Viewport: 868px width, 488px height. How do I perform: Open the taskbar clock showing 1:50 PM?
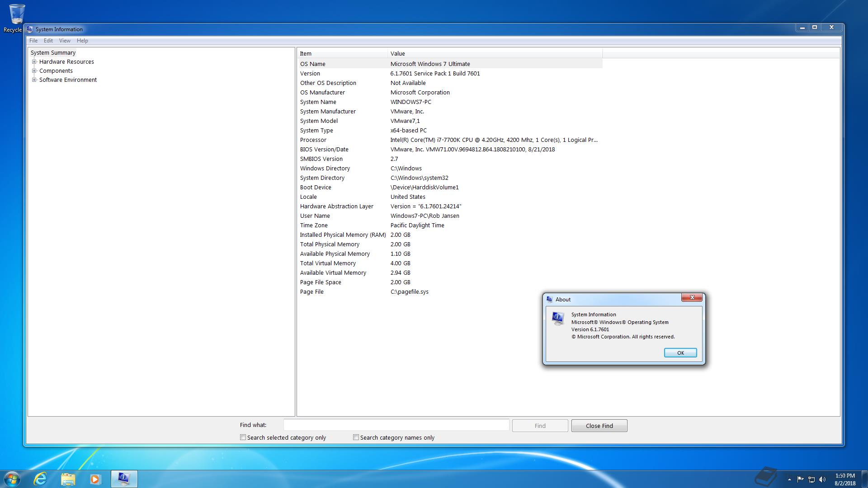pos(845,479)
